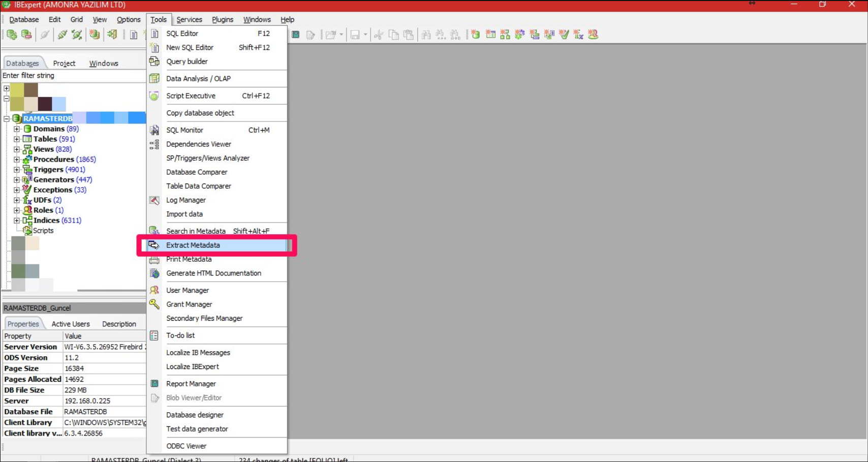Select SQL Monitor menu entry
The width and height of the screenshot is (868, 462).
click(217, 130)
